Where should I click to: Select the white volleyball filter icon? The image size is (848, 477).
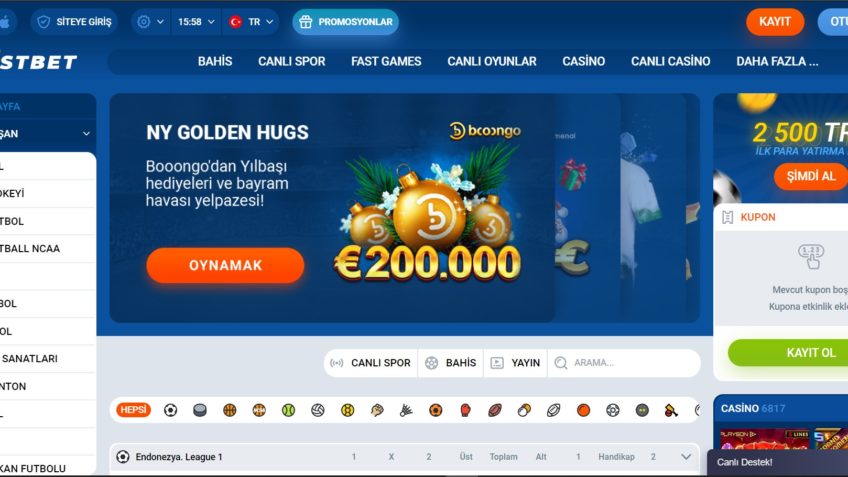(x=317, y=410)
